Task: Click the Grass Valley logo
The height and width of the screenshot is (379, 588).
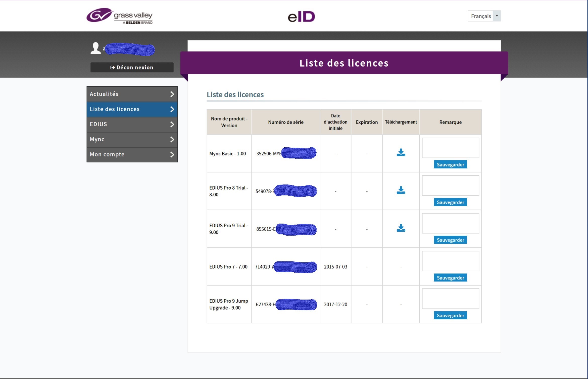Action: pyautogui.click(x=119, y=16)
